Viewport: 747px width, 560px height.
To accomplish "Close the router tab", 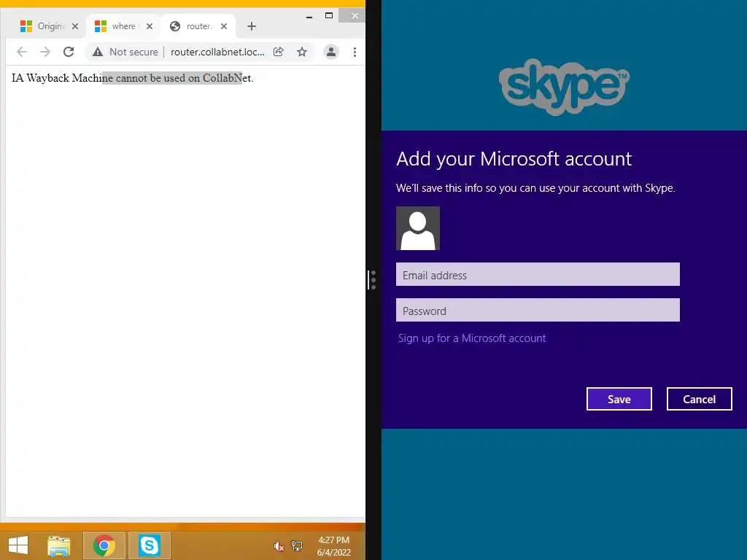I will click(224, 26).
